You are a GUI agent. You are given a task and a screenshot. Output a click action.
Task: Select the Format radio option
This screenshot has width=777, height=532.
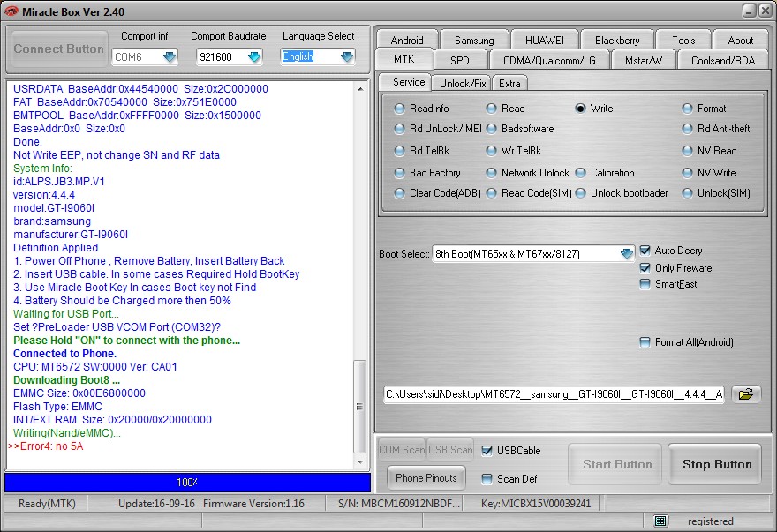pos(687,109)
